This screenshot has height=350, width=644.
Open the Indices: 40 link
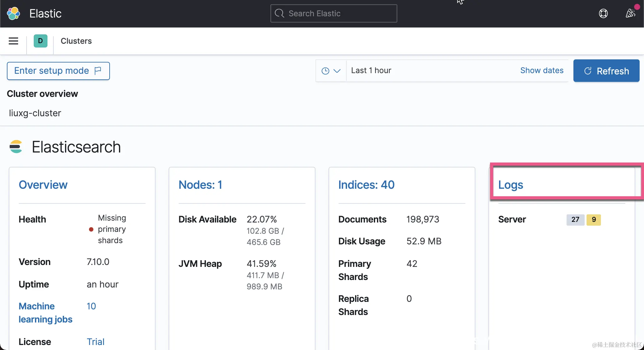tap(366, 185)
